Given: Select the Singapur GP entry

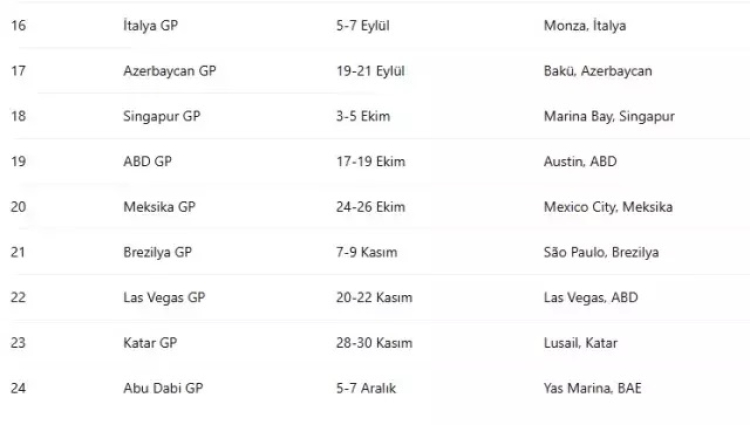Looking at the screenshot, I should [161, 116].
